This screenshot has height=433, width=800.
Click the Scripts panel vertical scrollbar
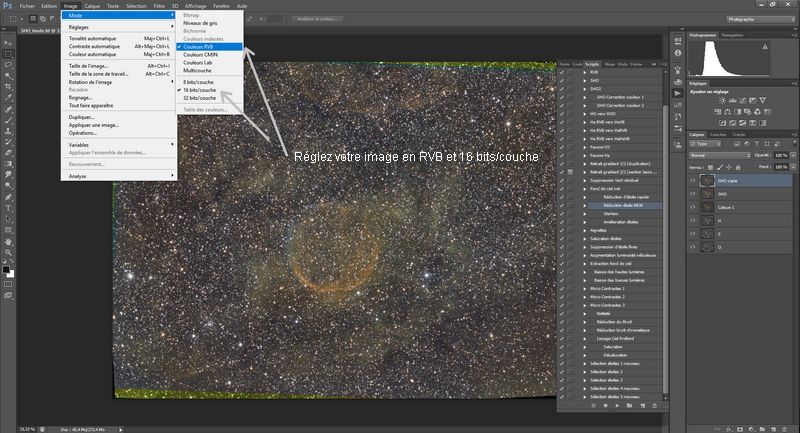pos(665,250)
